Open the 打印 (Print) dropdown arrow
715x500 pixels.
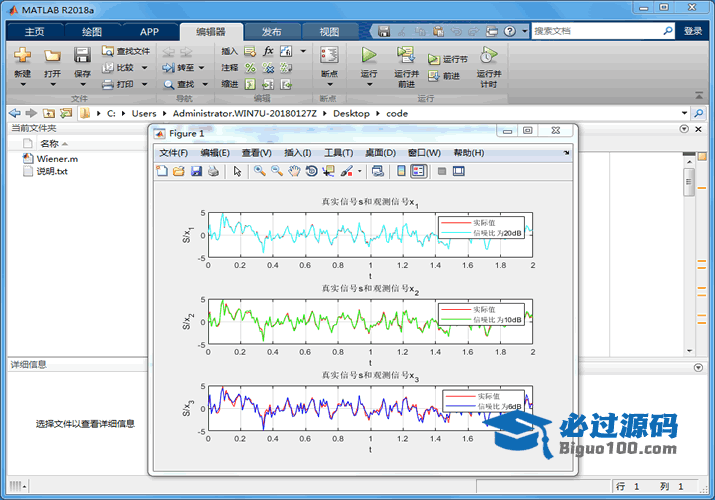(x=145, y=84)
